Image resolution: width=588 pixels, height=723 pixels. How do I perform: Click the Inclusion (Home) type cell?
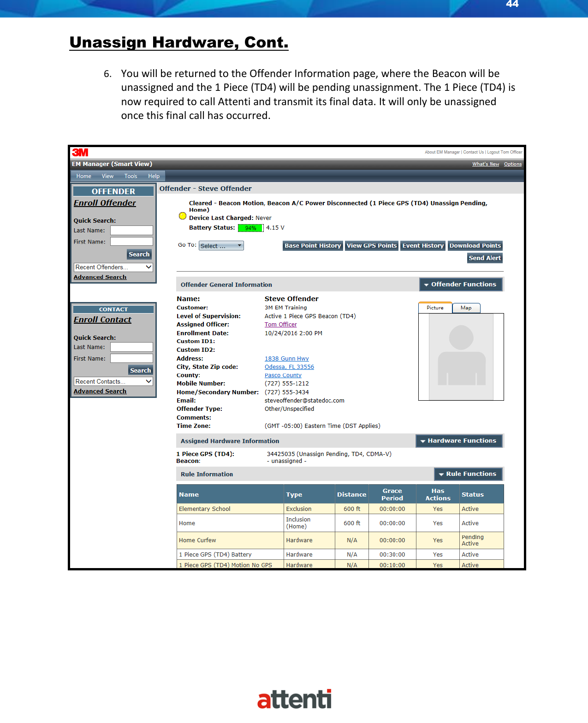[x=309, y=523]
